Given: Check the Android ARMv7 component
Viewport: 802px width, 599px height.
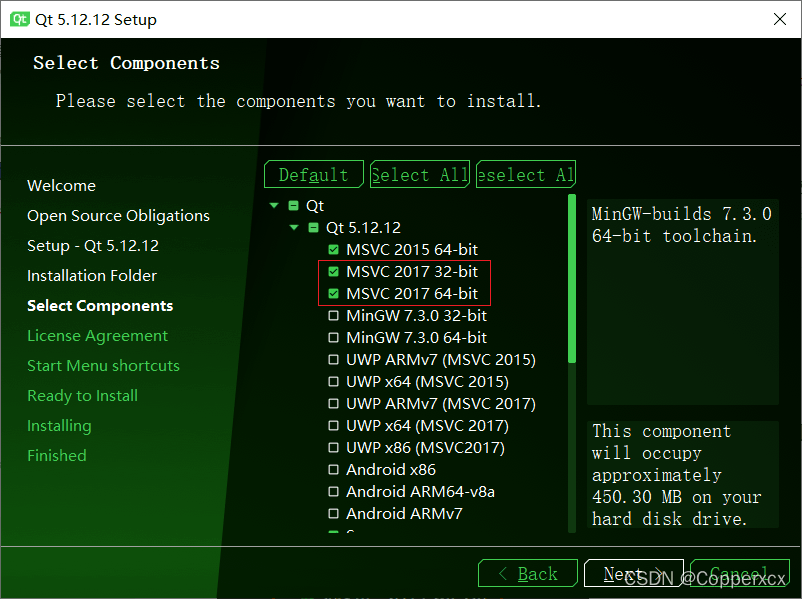Looking at the screenshot, I should click(x=333, y=514).
